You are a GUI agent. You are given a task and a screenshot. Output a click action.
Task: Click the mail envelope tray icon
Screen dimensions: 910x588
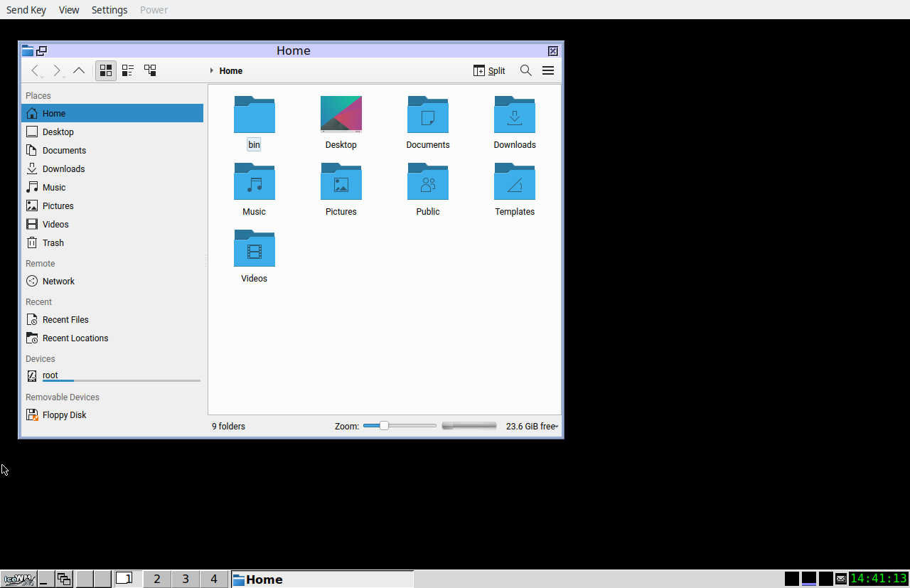841,579
